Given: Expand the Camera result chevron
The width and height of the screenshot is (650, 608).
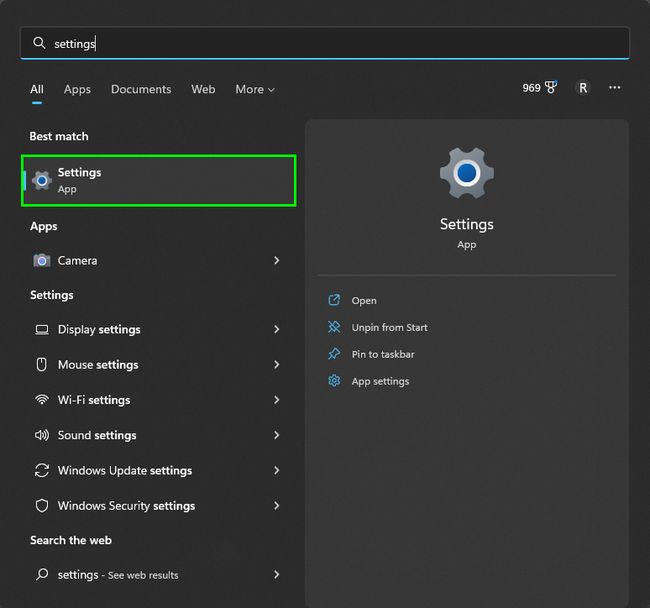Looking at the screenshot, I should tap(276, 260).
